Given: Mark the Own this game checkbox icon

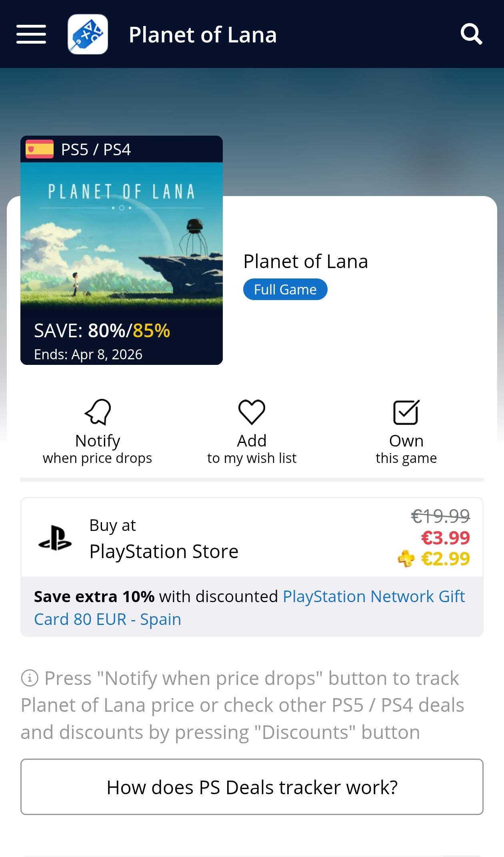Looking at the screenshot, I should [x=406, y=412].
